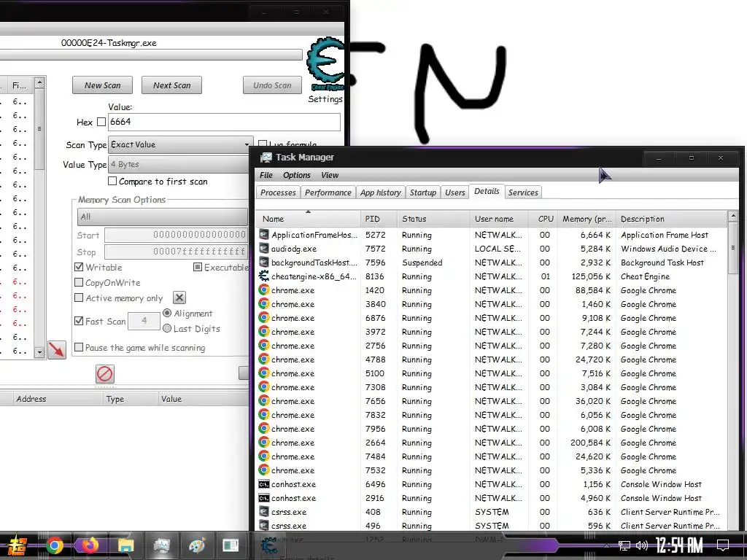Toggle the Writable checkbox
Viewport: 747px width, 560px height.
click(x=79, y=267)
